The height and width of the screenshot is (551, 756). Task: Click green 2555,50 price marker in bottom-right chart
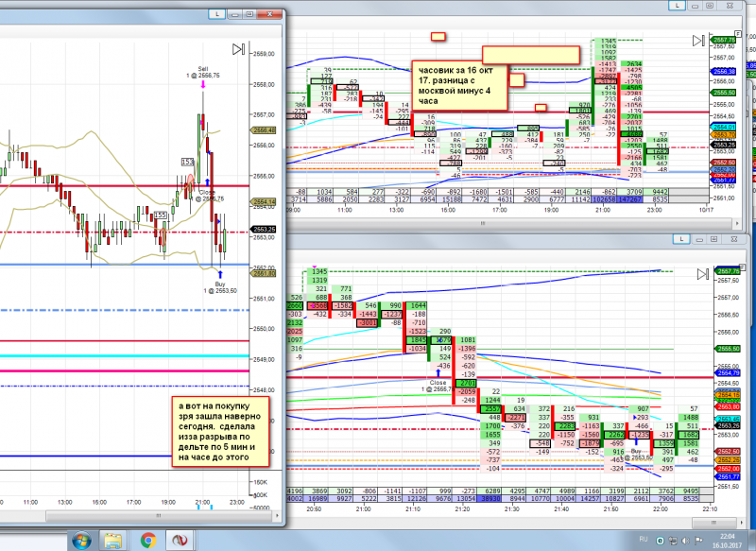pyautogui.click(x=727, y=349)
